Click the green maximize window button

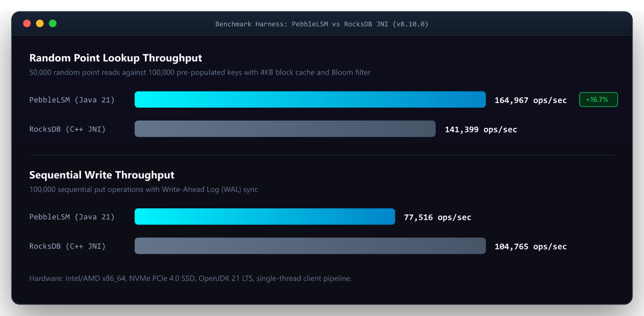(x=52, y=23)
